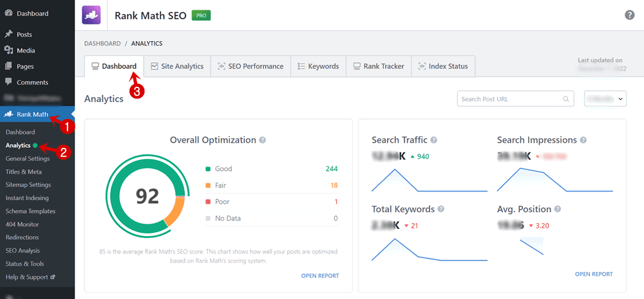
Task: Click the list icon on Keywords tab
Action: [x=301, y=66]
